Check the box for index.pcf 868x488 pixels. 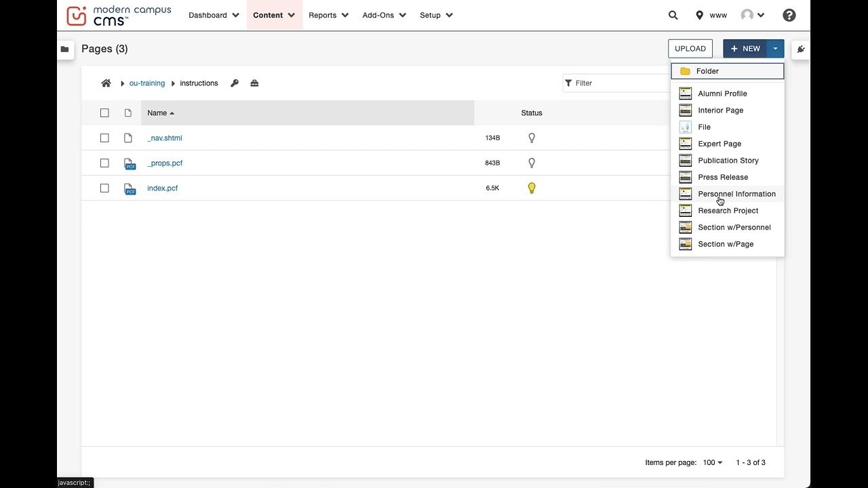(x=104, y=188)
